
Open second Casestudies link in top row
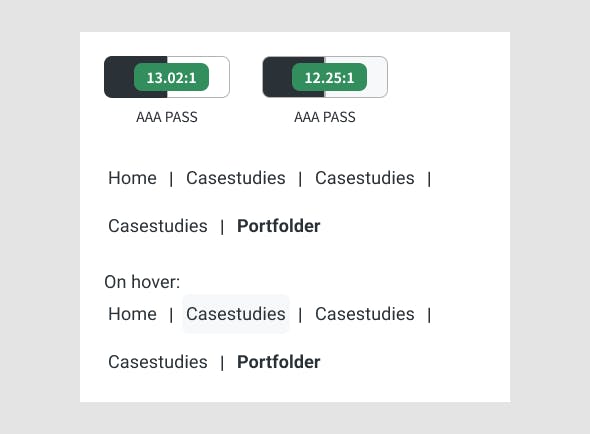click(x=365, y=178)
